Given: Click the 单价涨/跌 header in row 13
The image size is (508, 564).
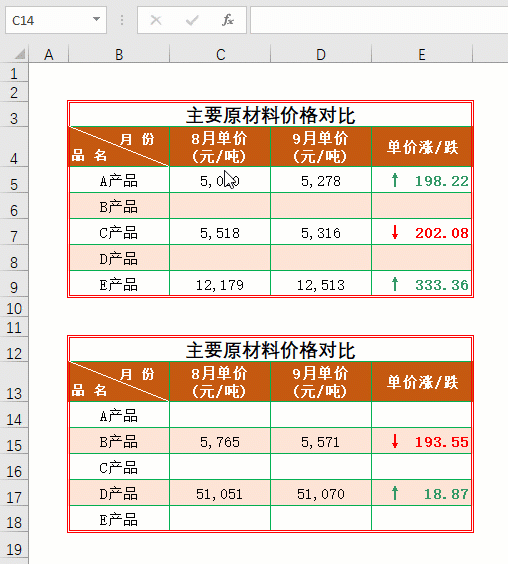Looking at the screenshot, I should [x=422, y=382].
